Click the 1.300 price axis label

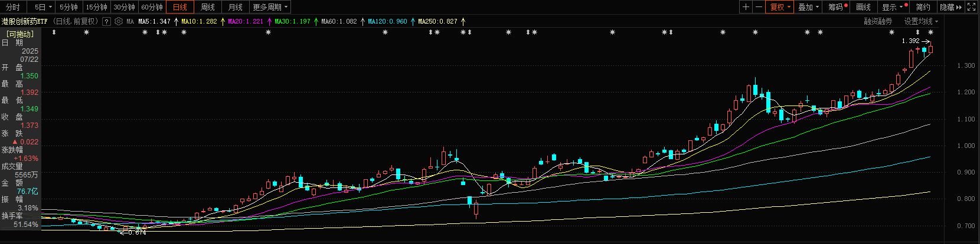pos(966,65)
